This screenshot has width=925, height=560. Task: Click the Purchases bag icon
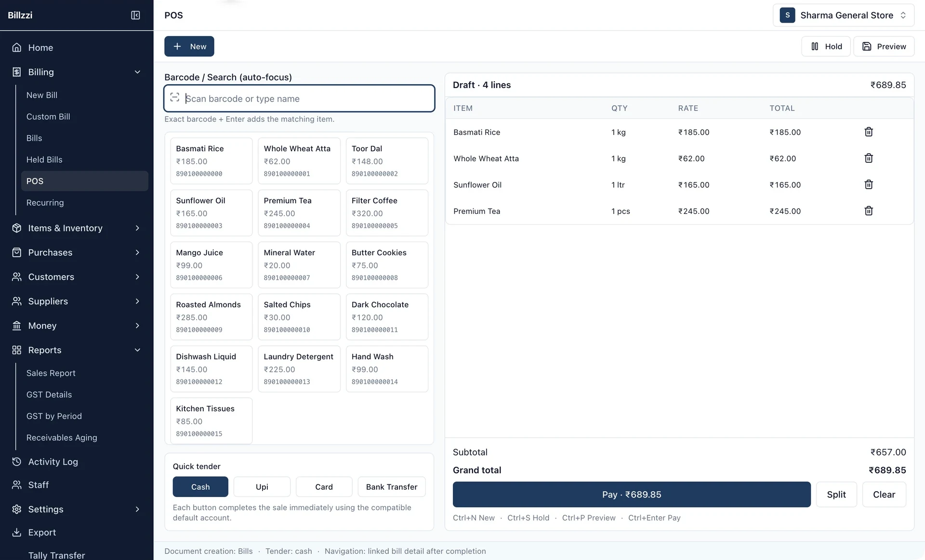click(17, 253)
